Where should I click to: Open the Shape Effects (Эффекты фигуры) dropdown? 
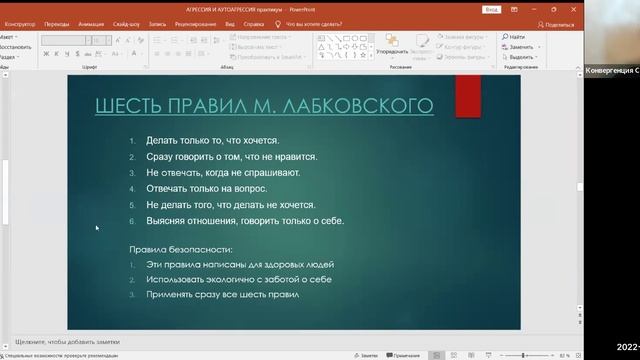click(463, 57)
